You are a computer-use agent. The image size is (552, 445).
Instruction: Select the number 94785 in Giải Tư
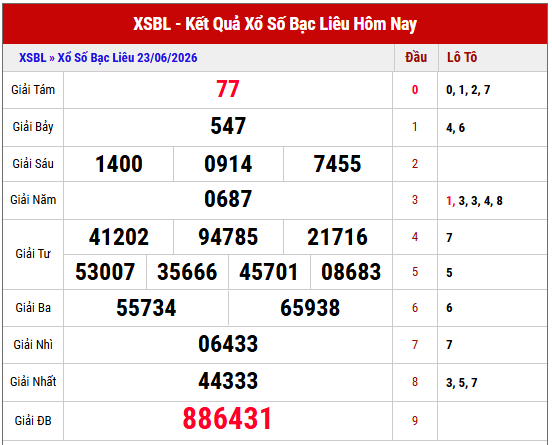pos(228,237)
